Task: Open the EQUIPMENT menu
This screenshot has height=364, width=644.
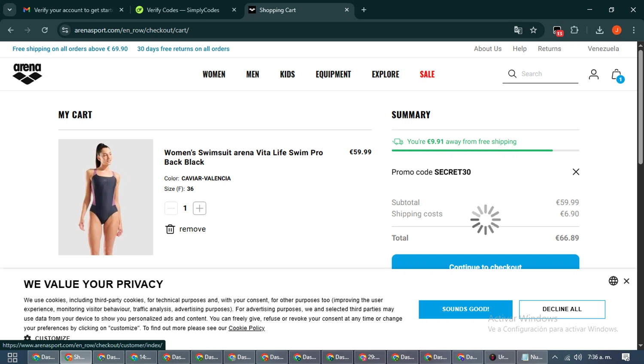Action: pyautogui.click(x=333, y=74)
